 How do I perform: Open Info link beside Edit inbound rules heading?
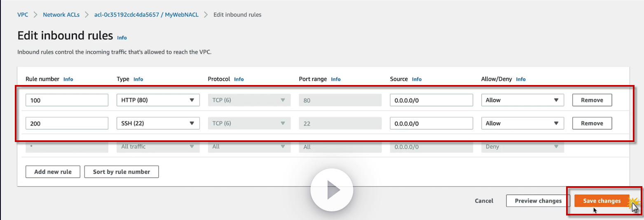pos(122,38)
